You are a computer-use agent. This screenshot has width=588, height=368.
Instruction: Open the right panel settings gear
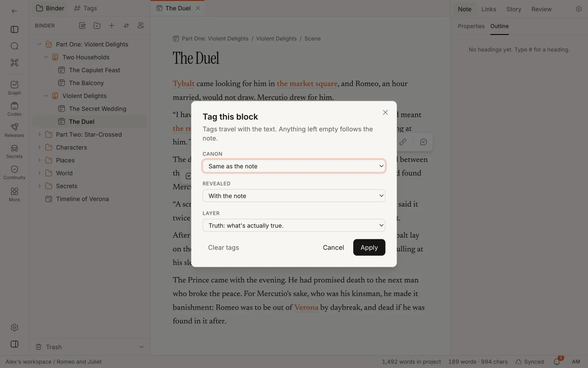coord(579,9)
